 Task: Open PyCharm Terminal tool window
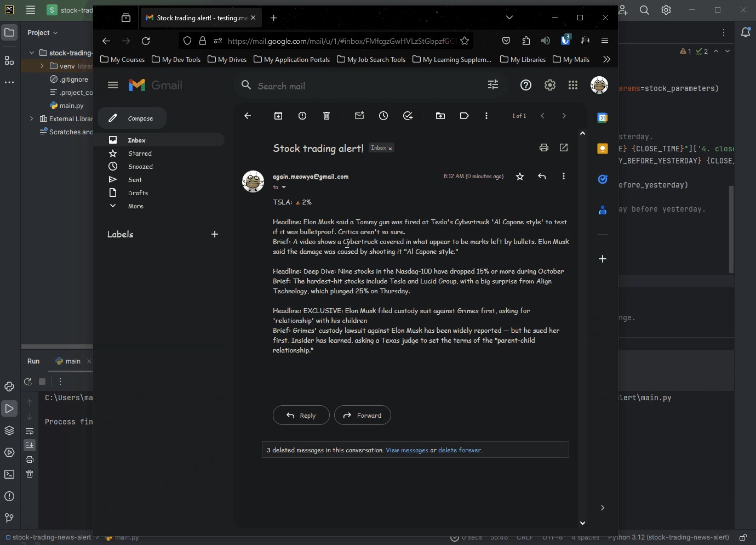click(x=9, y=474)
